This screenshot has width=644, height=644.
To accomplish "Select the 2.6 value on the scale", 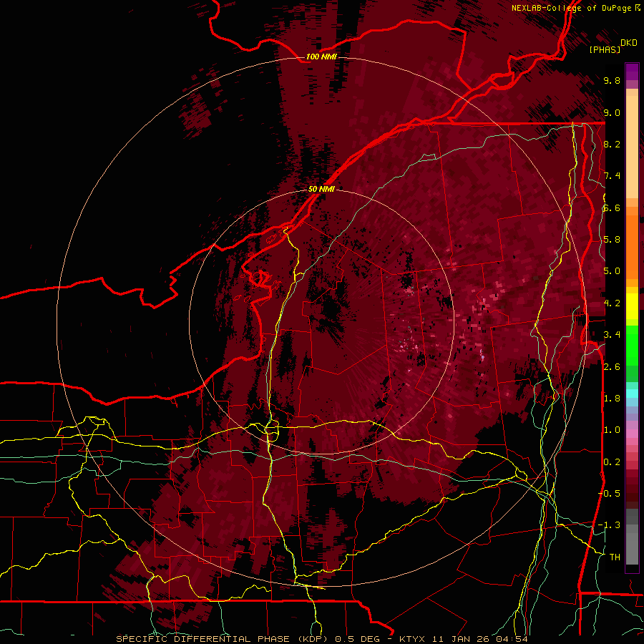I will pyautogui.click(x=612, y=367).
